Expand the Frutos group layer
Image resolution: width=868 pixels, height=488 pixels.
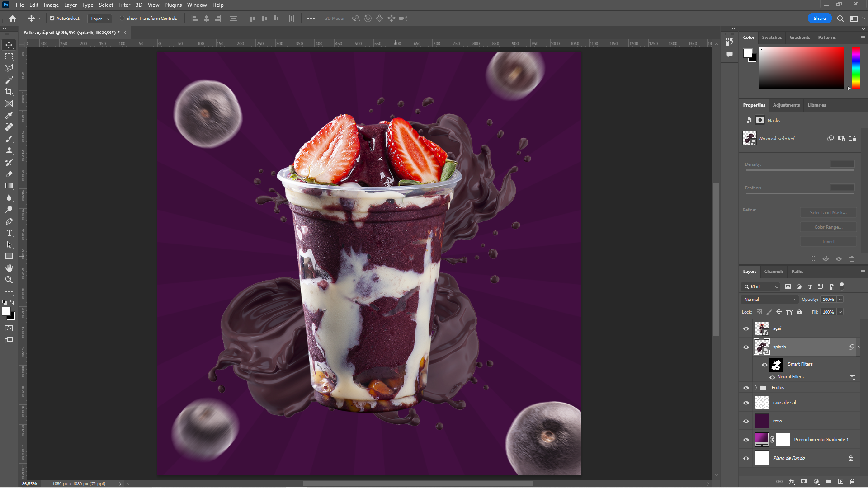click(756, 387)
